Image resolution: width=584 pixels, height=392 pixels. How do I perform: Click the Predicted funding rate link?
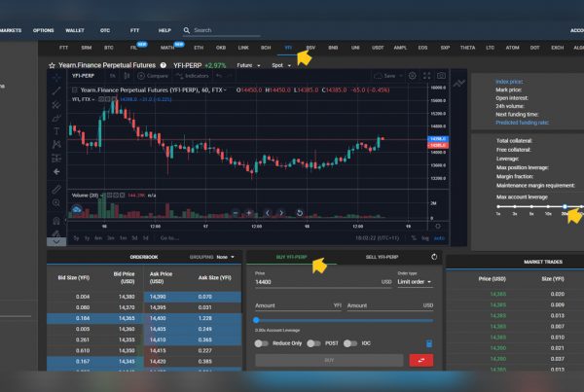click(x=522, y=123)
